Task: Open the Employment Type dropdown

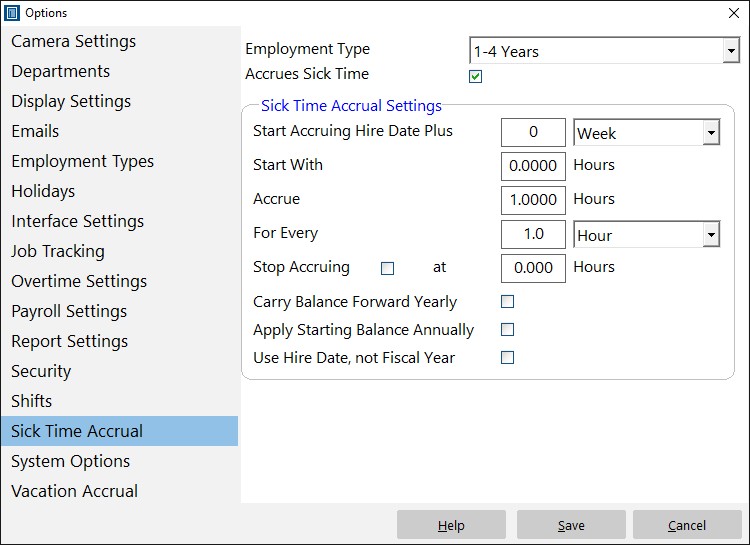Action: [605, 50]
